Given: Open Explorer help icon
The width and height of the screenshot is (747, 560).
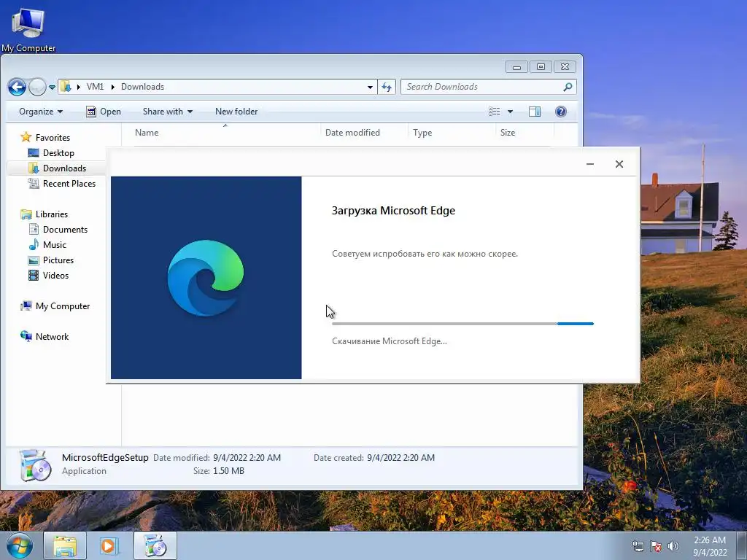Looking at the screenshot, I should pyautogui.click(x=561, y=112).
